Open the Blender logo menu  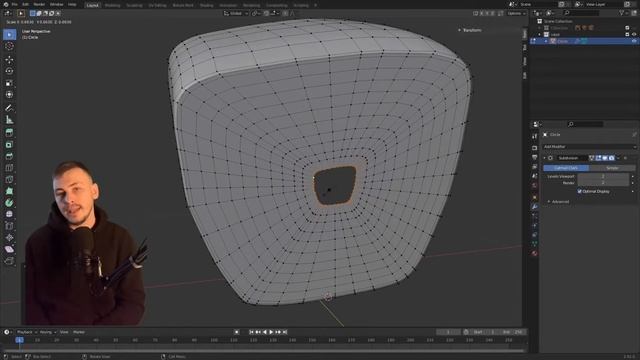5,4
